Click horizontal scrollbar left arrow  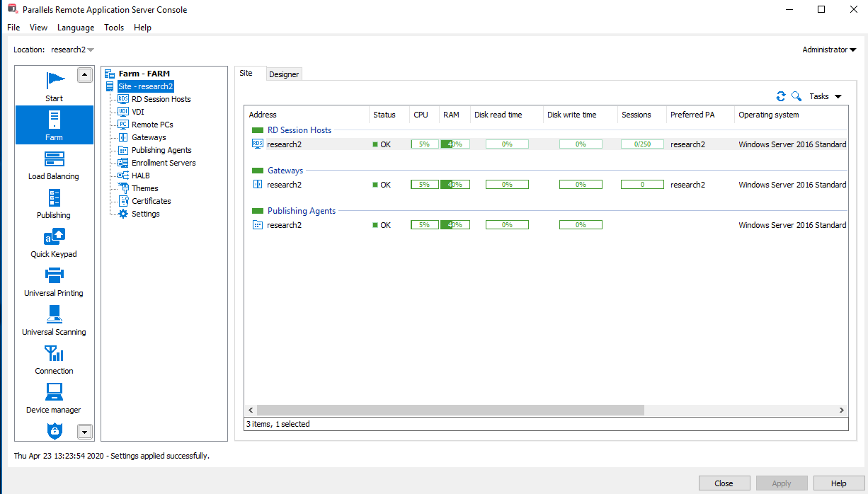click(251, 410)
